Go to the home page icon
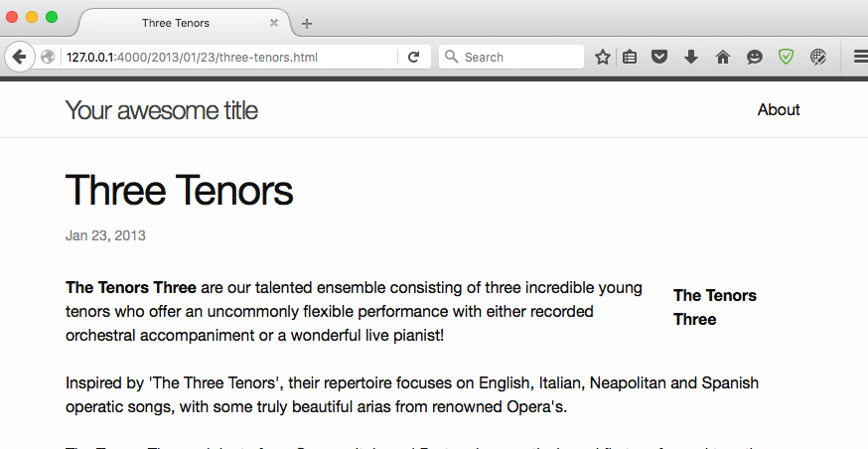 pyautogui.click(x=723, y=57)
